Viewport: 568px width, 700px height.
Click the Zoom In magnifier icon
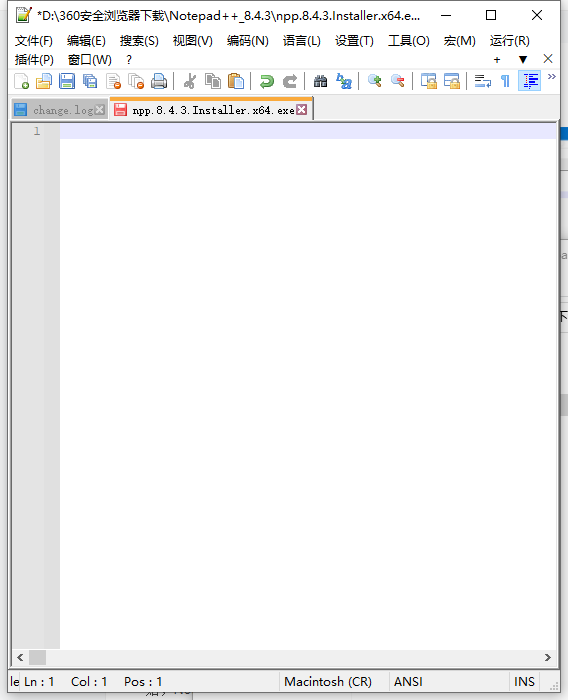375,81
